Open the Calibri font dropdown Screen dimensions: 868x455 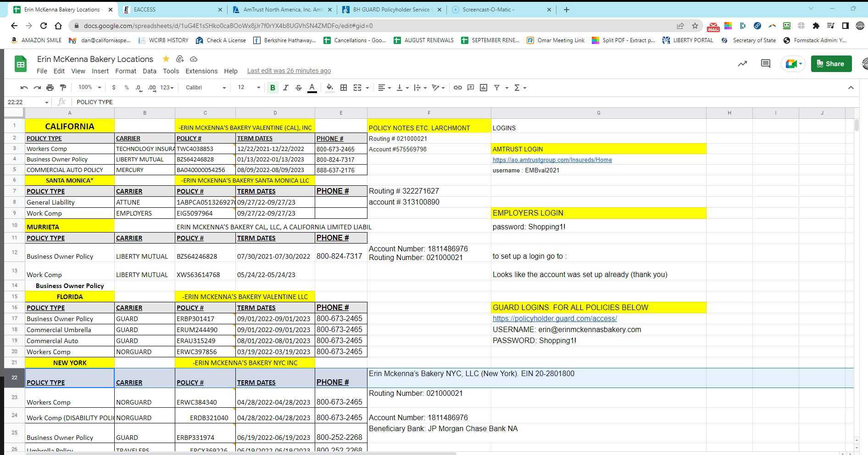[x=206, y=88]
